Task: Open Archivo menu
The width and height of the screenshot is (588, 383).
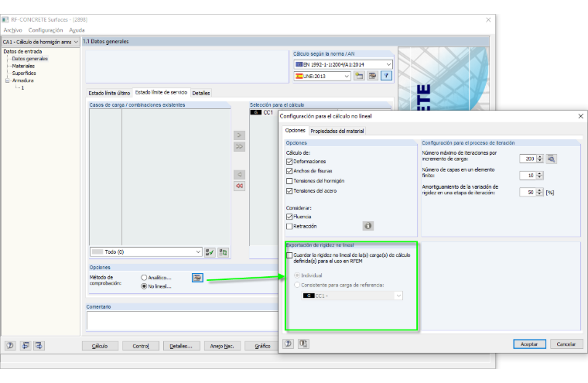Action: point(12,30)
